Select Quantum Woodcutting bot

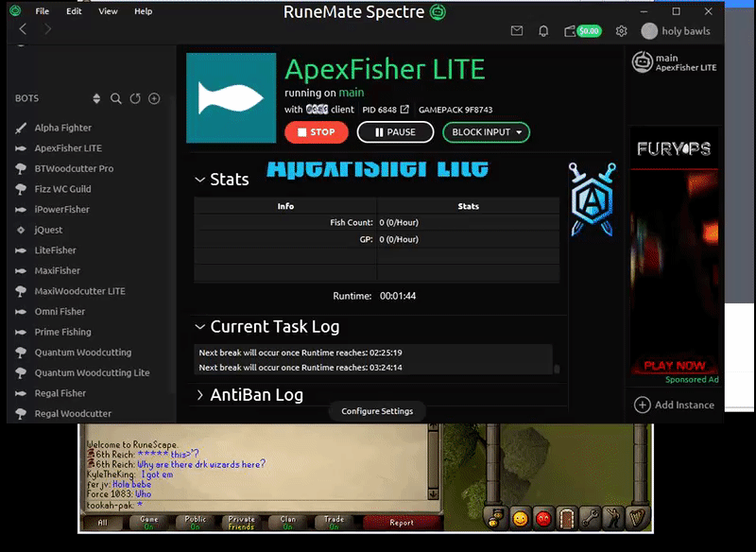(x=83, y=353)
